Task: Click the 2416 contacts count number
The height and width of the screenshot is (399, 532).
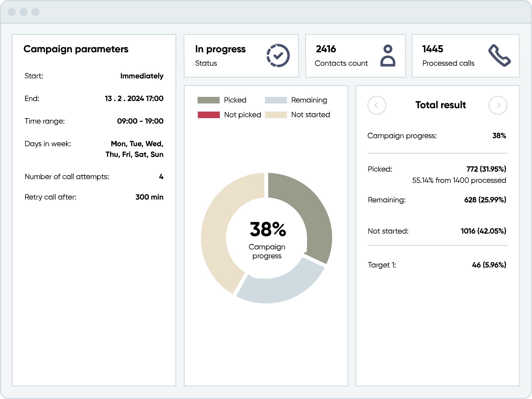Action: coord(326,49)
